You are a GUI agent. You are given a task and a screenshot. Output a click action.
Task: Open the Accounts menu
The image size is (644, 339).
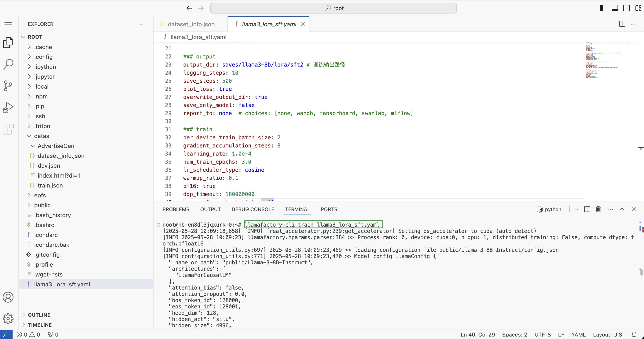click(x=8, y=297)
